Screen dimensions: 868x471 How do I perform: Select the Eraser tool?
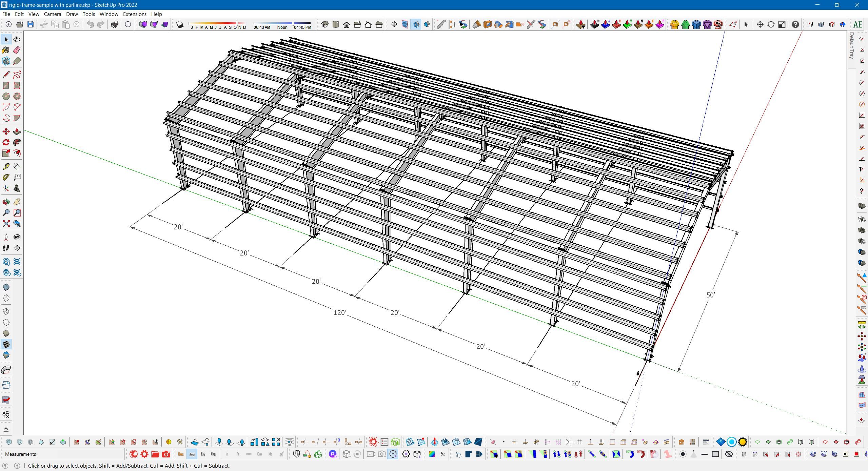tap(17, 50)
